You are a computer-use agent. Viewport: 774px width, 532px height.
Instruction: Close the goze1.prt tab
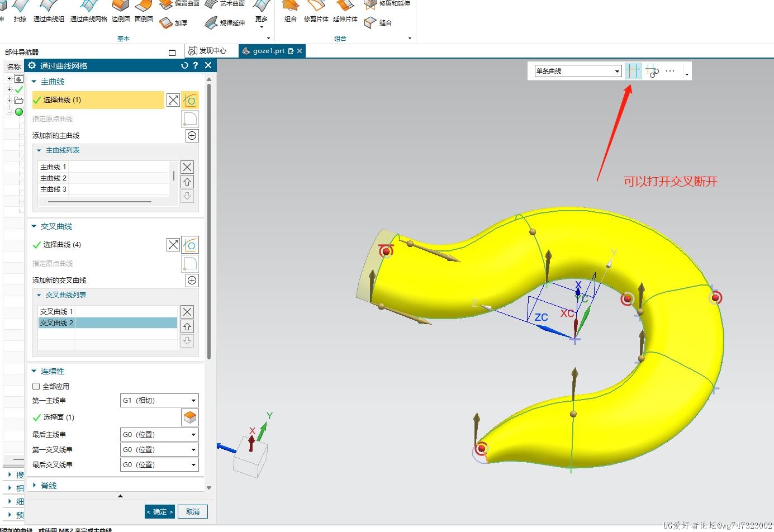click(300, 51)
